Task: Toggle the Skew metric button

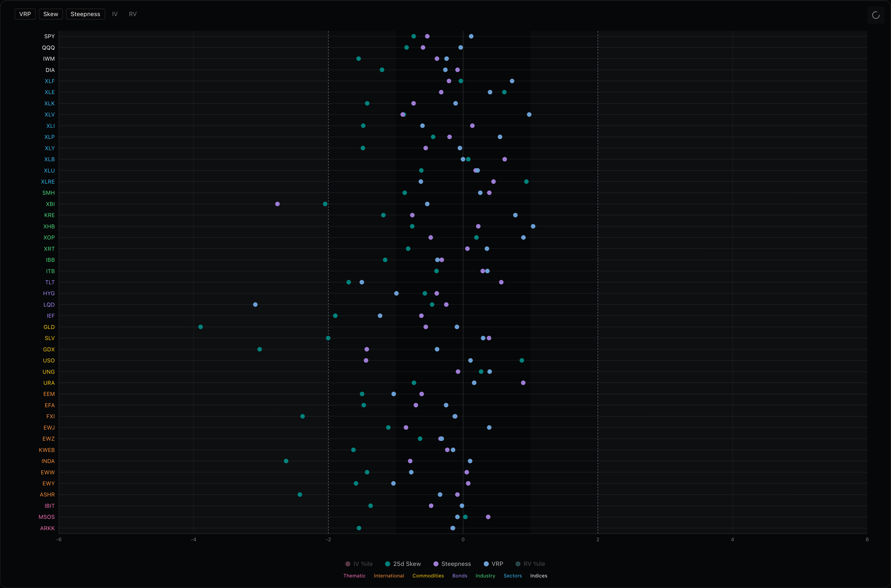Action: coord(51,14)
